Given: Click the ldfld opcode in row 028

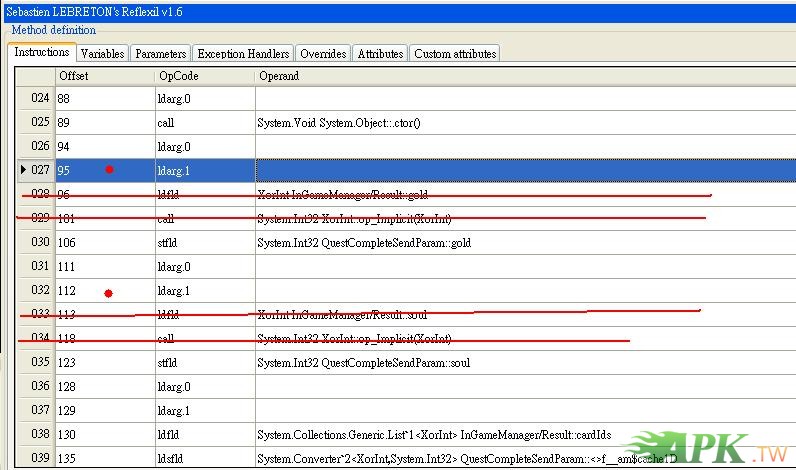Looking at the screenshot, I should 168,195.
